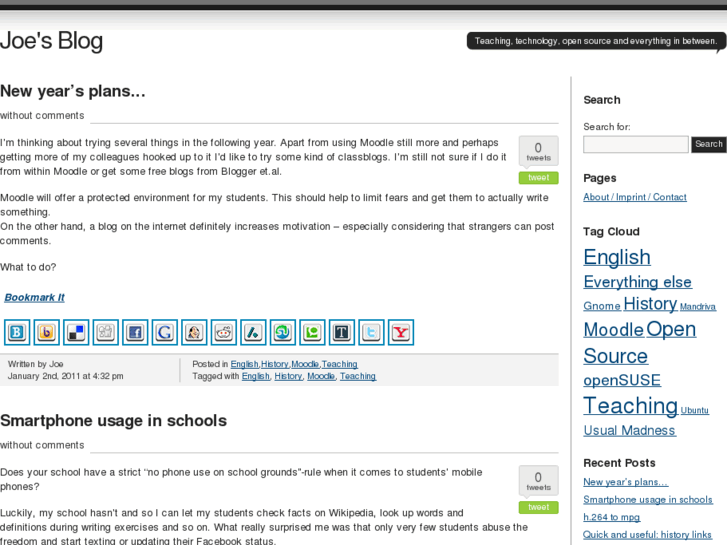The height and width of the screenshot is (545, 727).
Task: Open the Ubuntu tag
Action: 695,410
